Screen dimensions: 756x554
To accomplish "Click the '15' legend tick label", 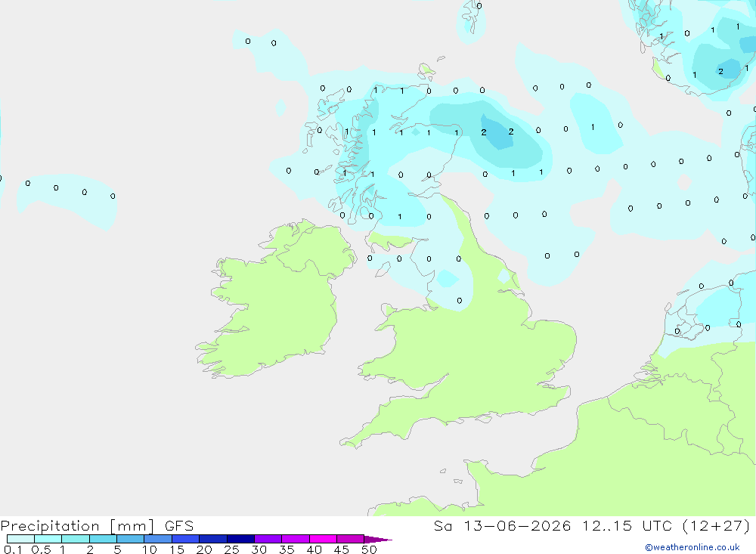I will point(177,549).
